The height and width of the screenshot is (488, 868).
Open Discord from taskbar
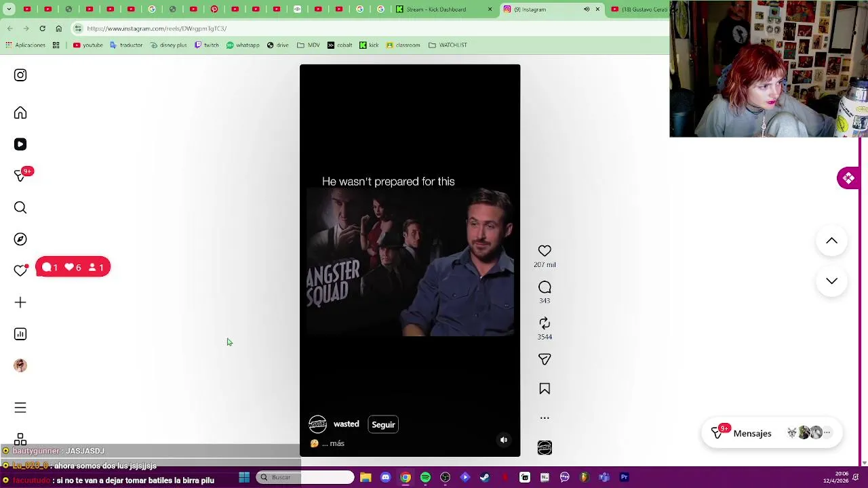click(385, 478)
